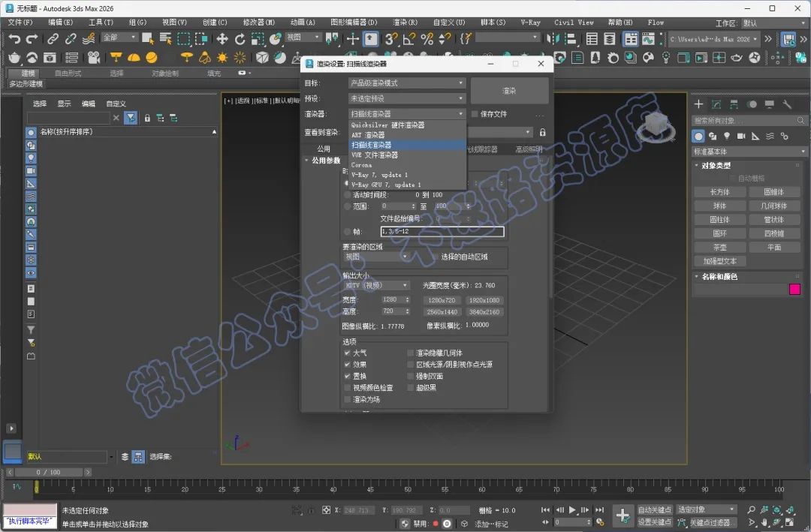Select the 范围 radio button
Screen dimensions: 811x532
348,206
